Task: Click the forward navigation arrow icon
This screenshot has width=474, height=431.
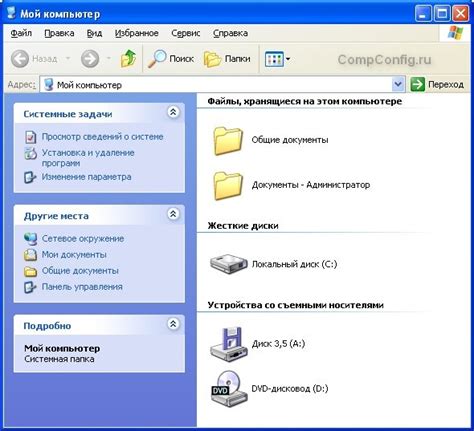Action: pos(90,59)
